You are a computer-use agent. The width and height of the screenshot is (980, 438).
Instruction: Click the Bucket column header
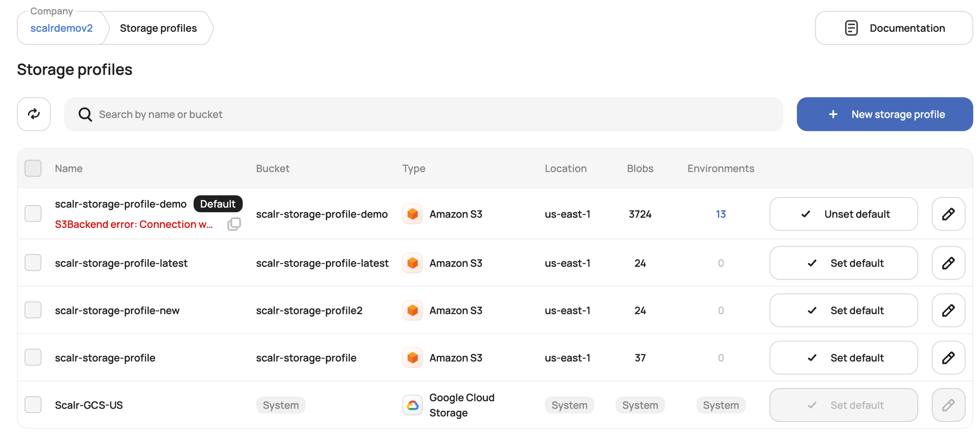coord(272,169)
